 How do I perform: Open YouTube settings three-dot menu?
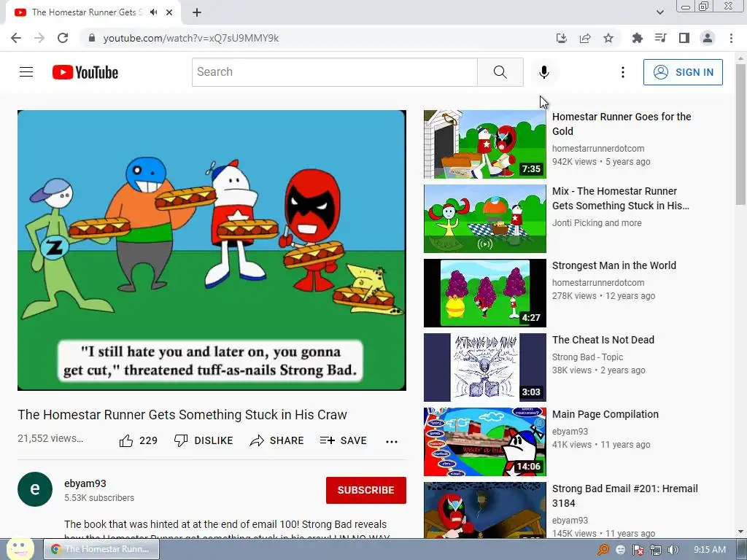[x=623, y=72]
